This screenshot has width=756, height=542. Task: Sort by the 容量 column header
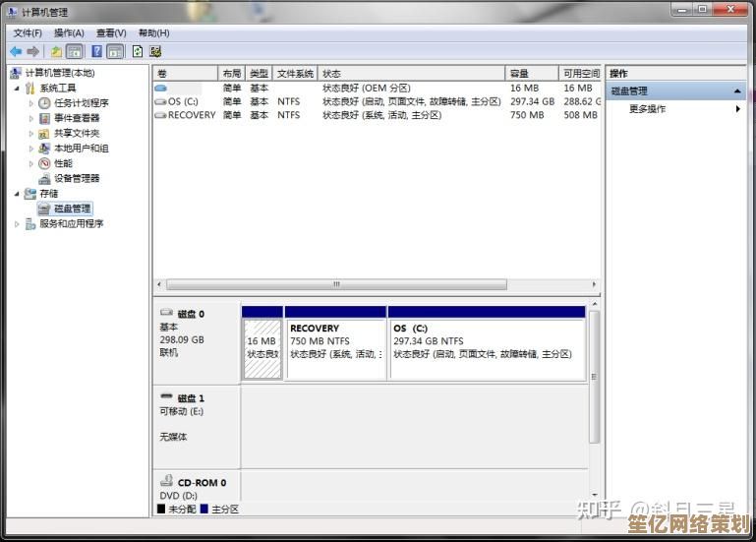point(532,74)
